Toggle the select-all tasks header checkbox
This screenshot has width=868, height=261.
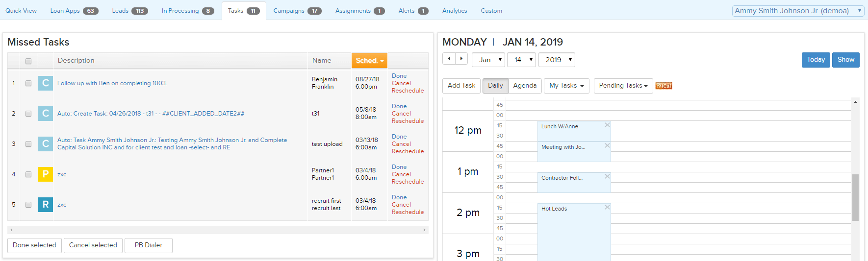point(28,61)
